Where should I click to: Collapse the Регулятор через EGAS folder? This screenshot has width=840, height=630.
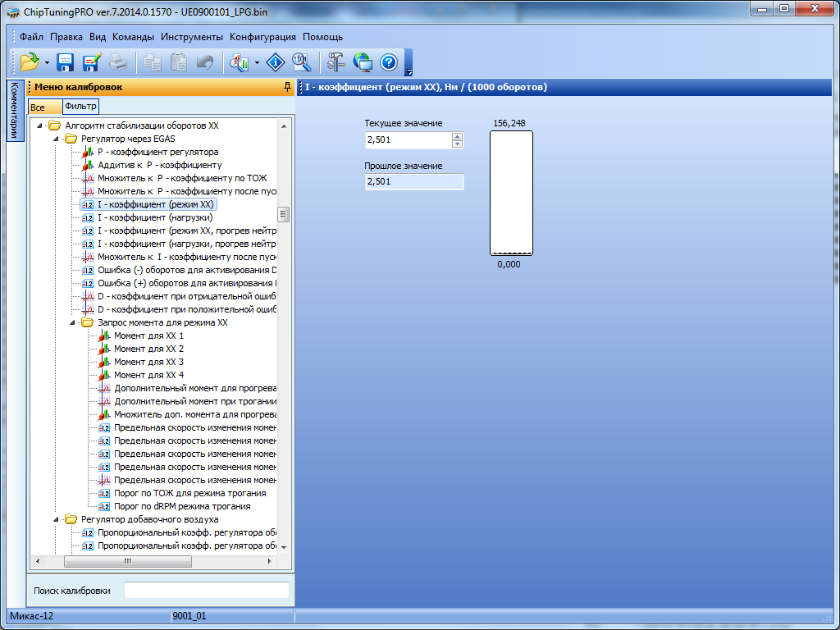pyautogui.click(x=57, y=139)
